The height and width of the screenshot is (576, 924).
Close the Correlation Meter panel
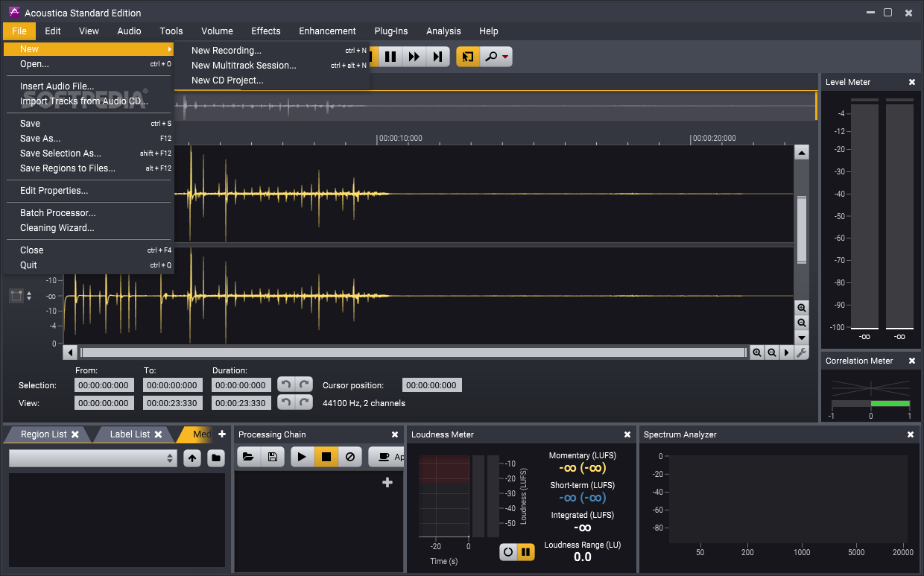coord(911,361)
